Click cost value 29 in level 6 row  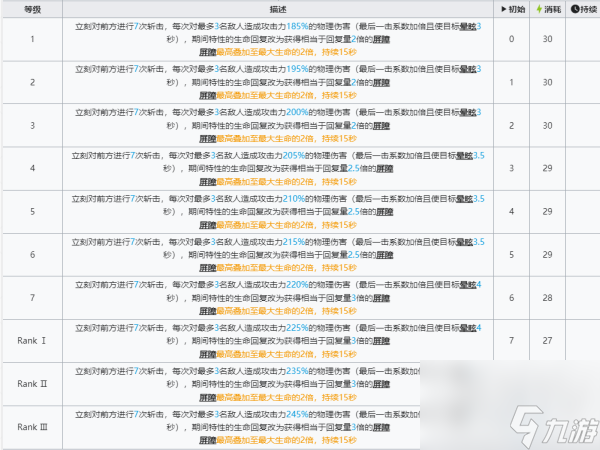coord(548,255)
